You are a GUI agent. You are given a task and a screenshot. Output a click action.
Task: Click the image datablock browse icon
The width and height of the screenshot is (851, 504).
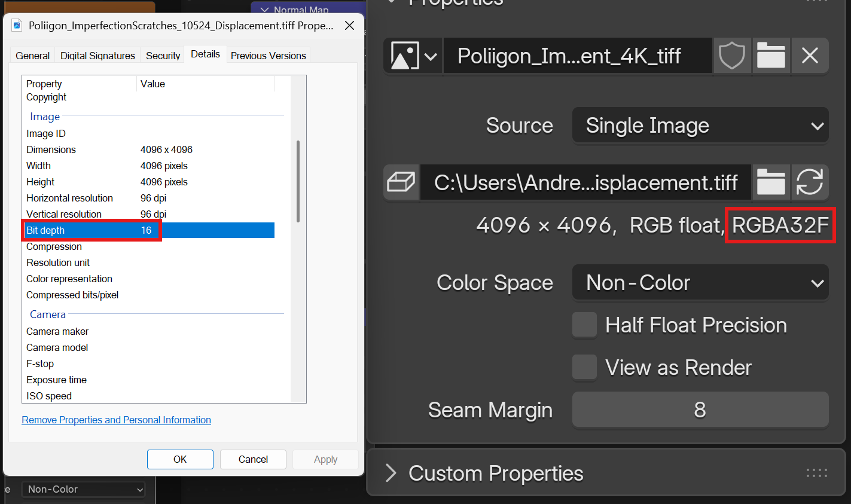[413, 56]
